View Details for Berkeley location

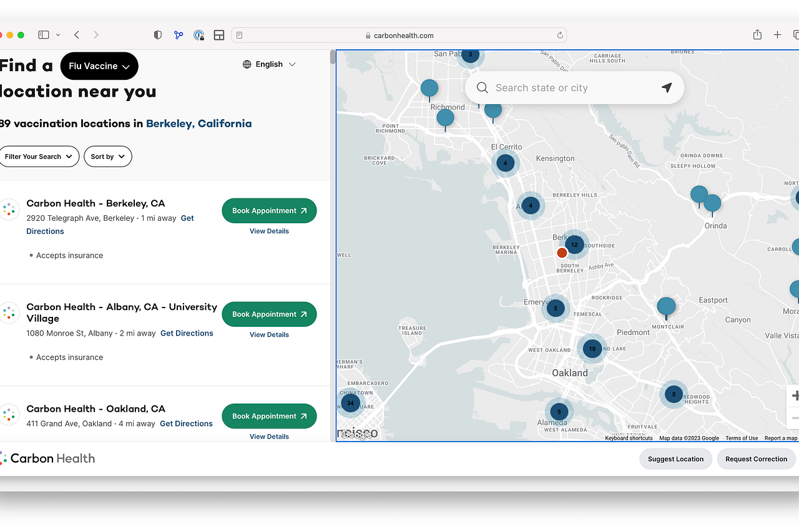coord(269,231)
